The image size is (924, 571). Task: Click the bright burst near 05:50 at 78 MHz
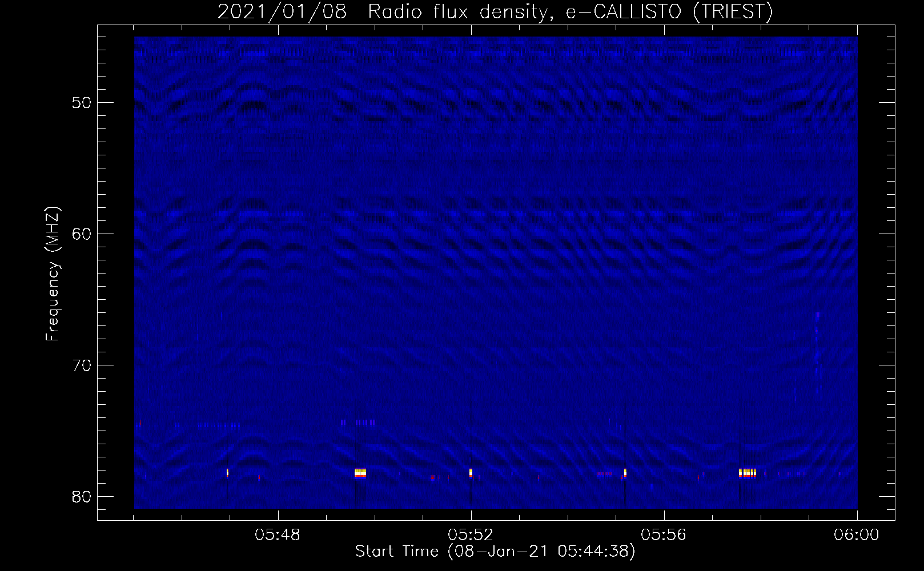click(360, 473)
